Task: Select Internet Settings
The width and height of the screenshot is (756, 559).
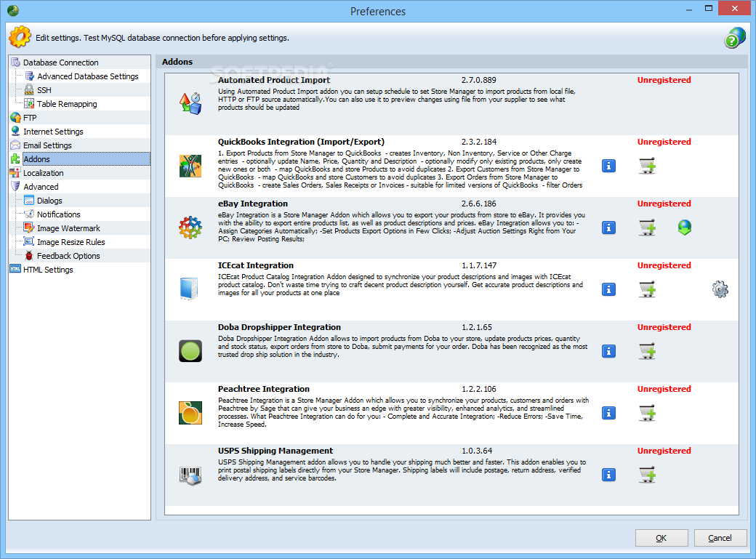Action: click(53, 132)
